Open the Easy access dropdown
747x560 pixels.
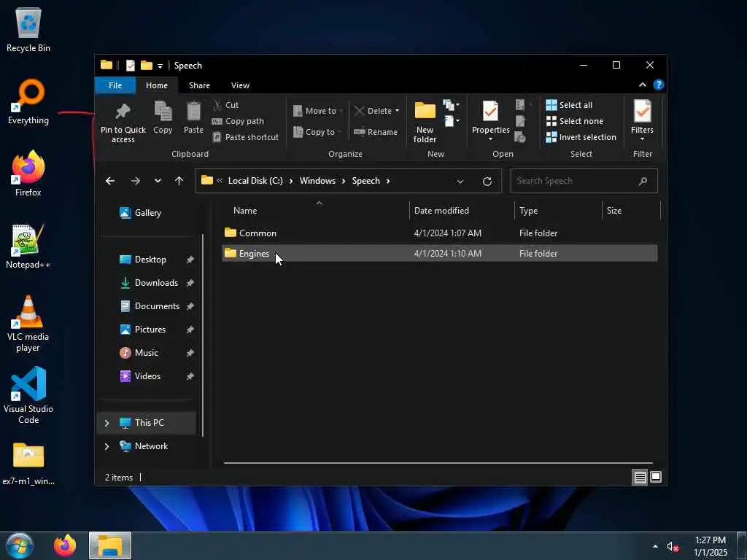452,121
